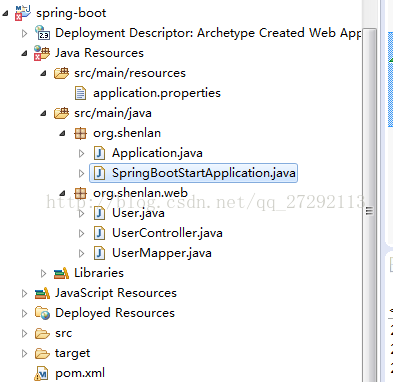This screenshot has width=393, height=382.
Task: Select the org.shenlan.web package label
Action: coord(140,193)
